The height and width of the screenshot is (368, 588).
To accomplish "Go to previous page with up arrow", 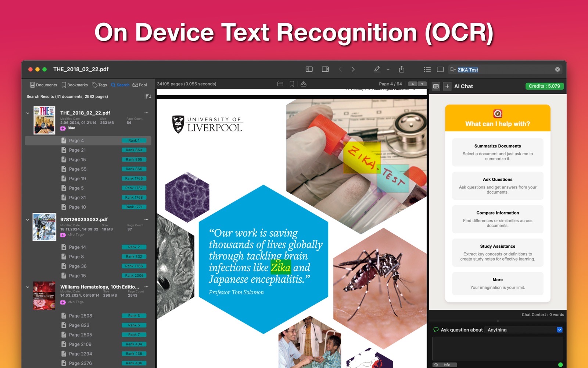I will 413,84.
